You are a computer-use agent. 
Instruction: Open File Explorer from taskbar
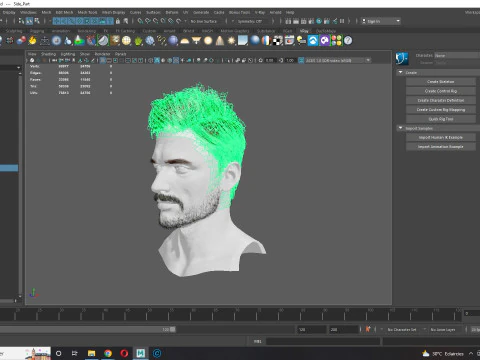click(x=91, y=353)
